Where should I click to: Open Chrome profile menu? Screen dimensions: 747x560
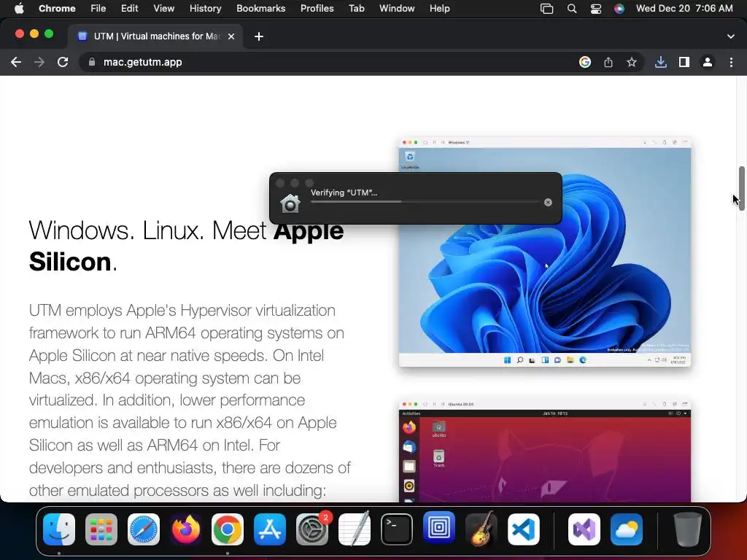(708, 62)
